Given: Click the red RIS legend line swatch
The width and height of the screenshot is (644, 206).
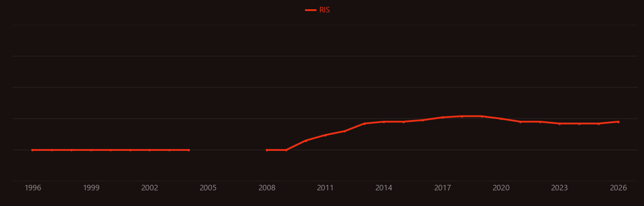Looking at the screenshot, I should pos(310,10).
